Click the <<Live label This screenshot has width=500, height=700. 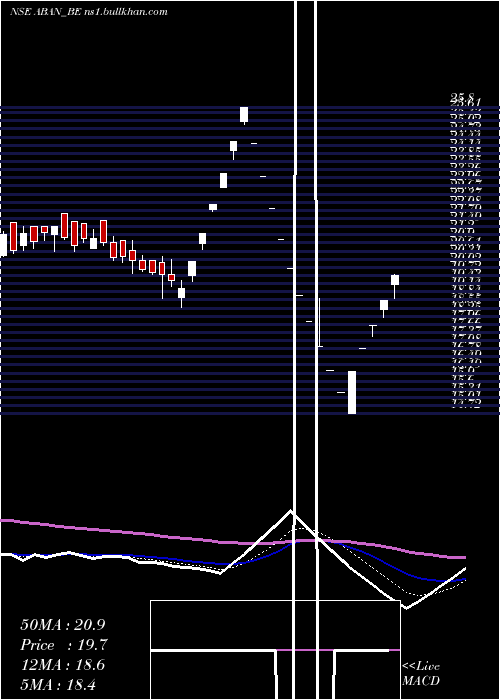click(421, 666)
